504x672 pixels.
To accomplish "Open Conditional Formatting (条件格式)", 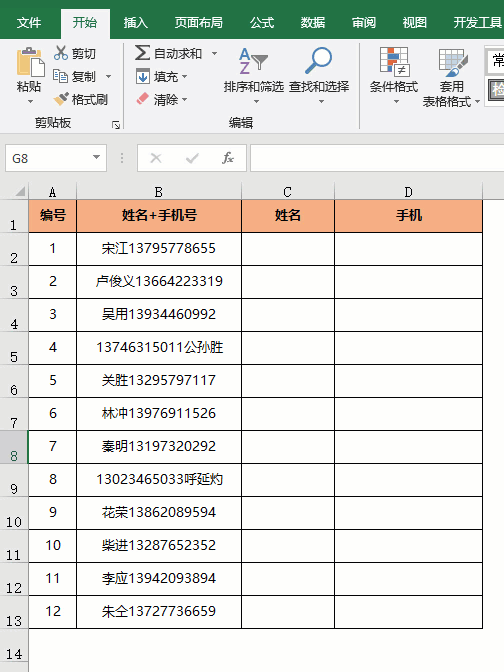I will click(394, 75).
